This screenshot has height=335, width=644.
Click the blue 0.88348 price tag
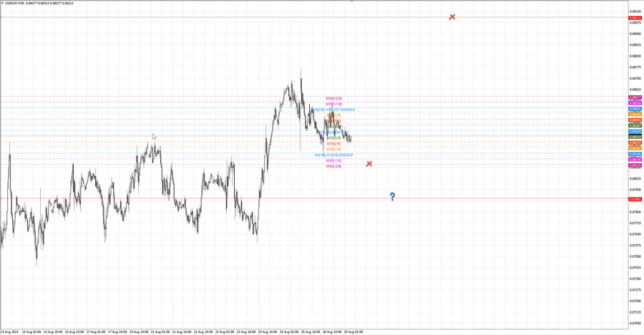click(x=635, y=132)
